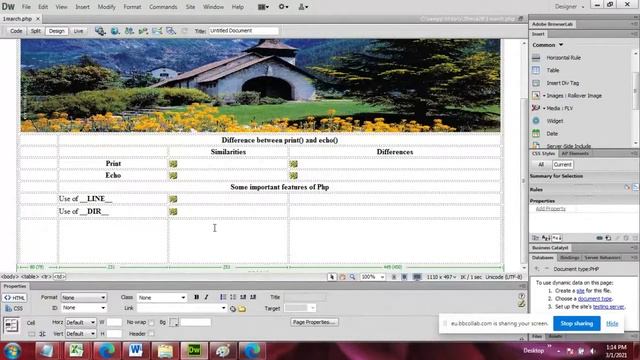Viewport: 640px width, 360px height.
Task: Open the Site menu
Action: (x=191, y=7)
